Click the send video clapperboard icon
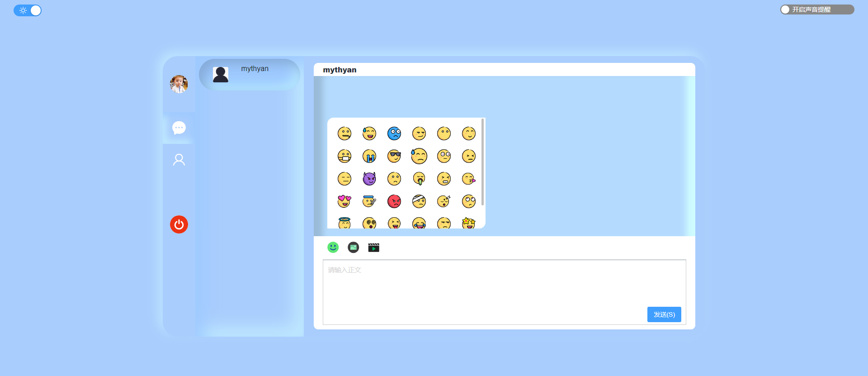This screenshot has height=376, width=868. click(x=373, y=247)
